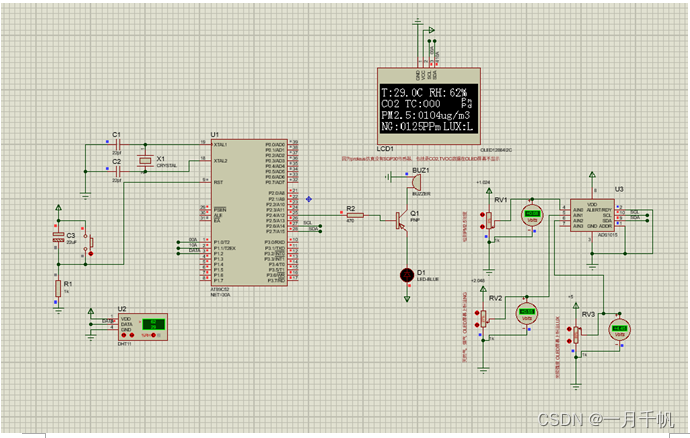
Task: Select the +1.024 power terminal above RV1
Action: click(489, 191)
